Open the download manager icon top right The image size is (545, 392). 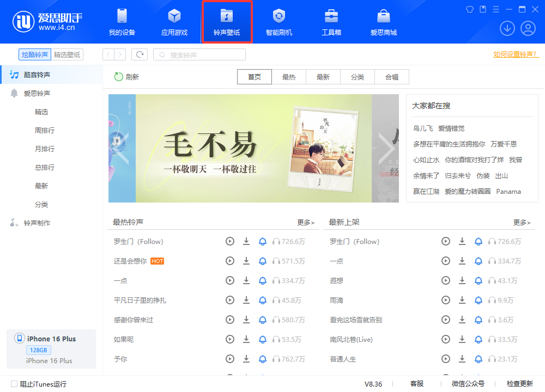pos(507,28)
